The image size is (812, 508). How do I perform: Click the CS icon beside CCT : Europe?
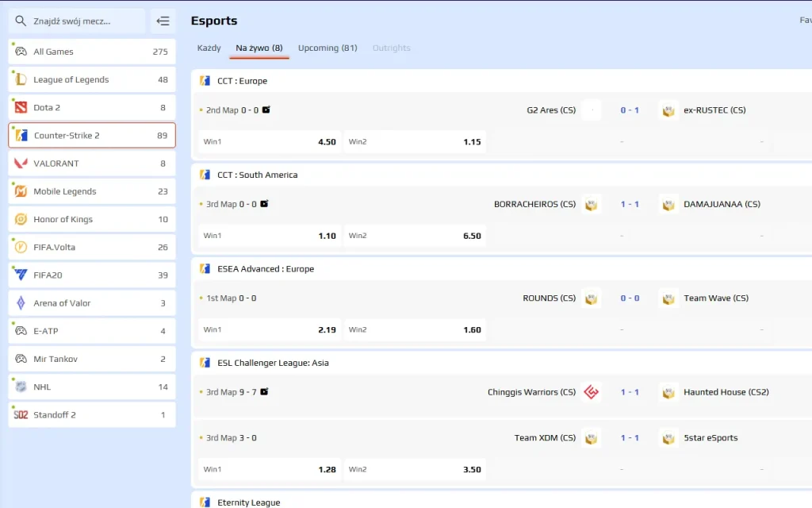coord(205,81)
